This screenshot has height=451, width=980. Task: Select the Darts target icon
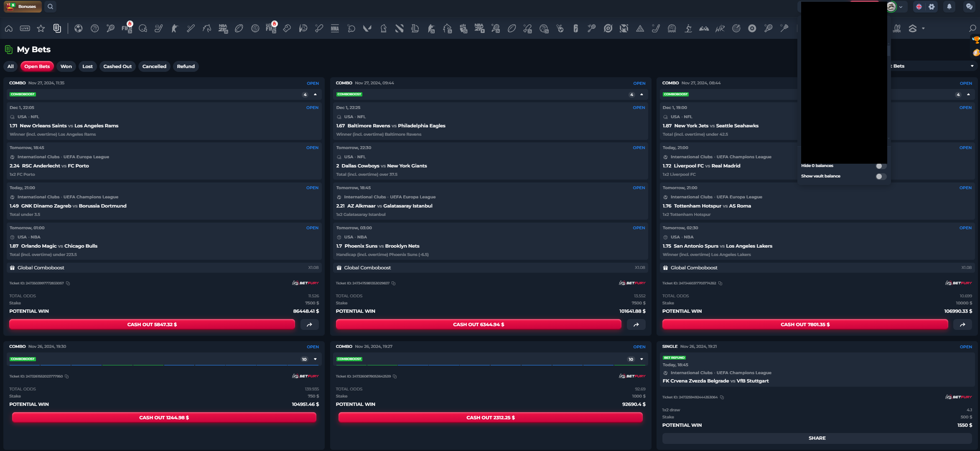tap(736, 28)
